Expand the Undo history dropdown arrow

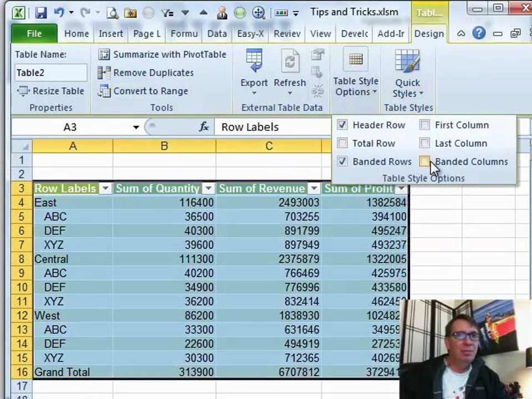(x=71, y=13)
